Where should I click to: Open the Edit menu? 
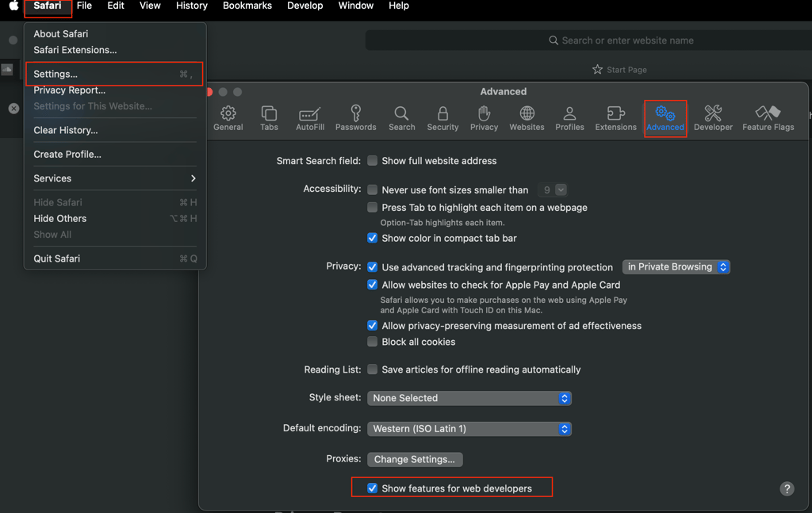tap(116, 6)
